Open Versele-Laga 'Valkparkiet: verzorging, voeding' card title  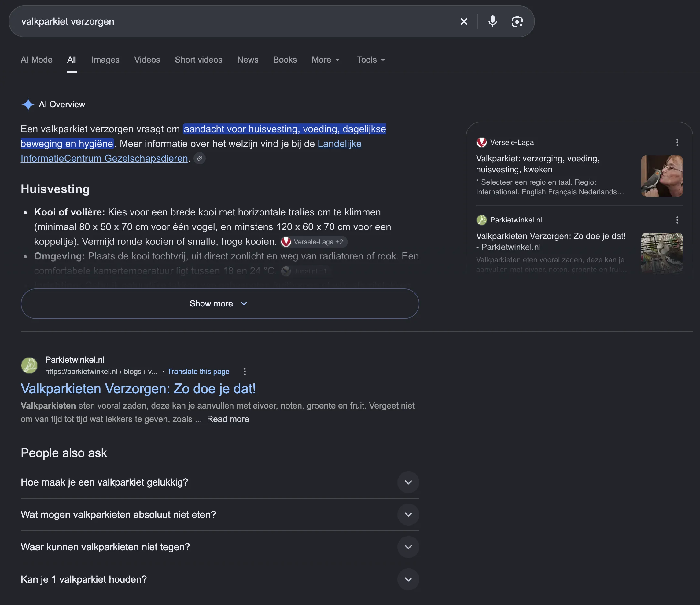[537, 164]
